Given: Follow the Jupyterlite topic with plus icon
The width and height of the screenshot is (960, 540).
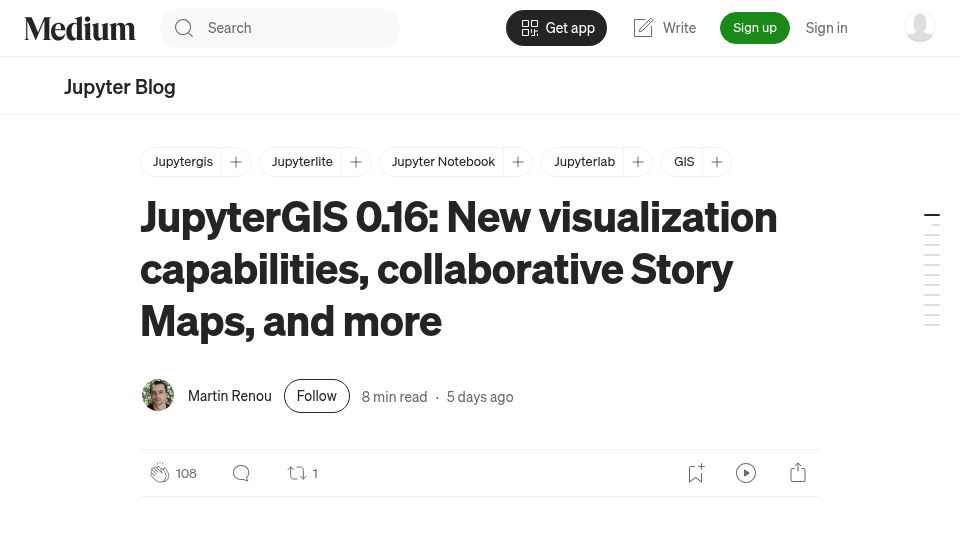Looking at the screenshot, I should 356,162.
